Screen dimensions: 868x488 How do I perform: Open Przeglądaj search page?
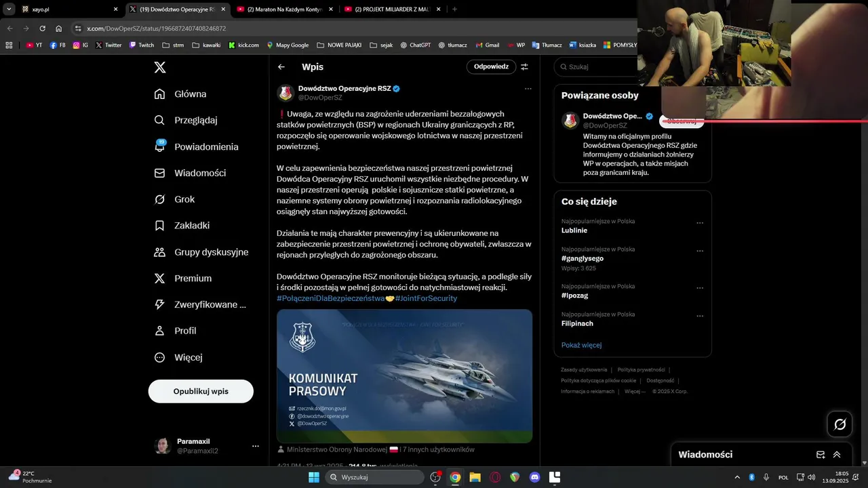point(186,121)
